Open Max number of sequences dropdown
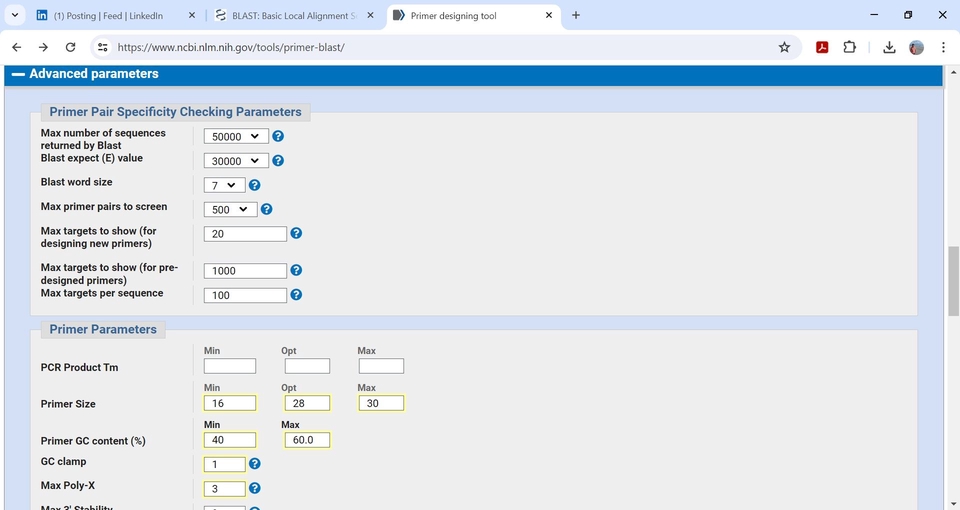 [236, 136]
